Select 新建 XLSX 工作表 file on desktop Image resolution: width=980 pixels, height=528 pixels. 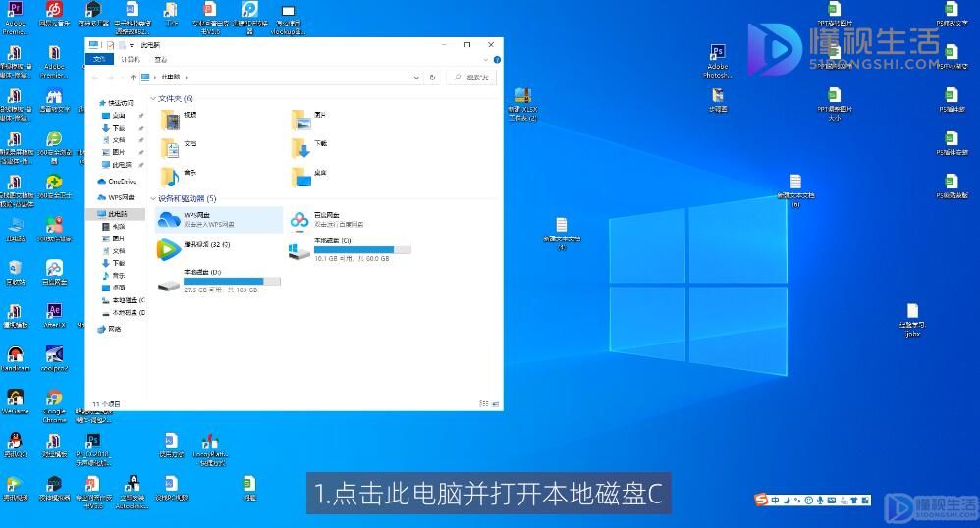pos(522,104)
